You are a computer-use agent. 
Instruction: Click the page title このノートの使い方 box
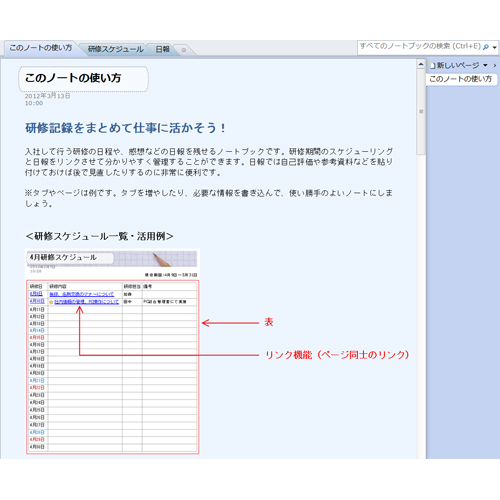coord(83,79)
